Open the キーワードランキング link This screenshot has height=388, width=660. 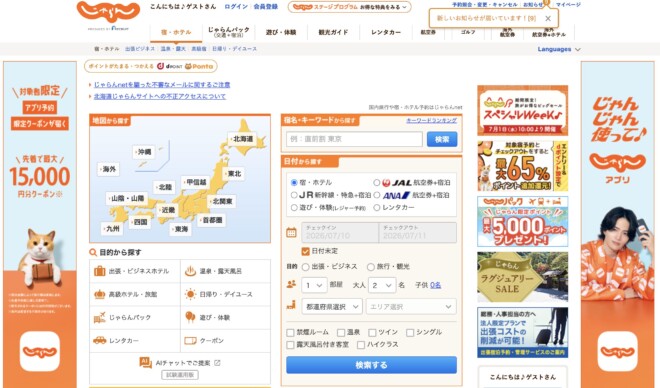tap(431, 120)
